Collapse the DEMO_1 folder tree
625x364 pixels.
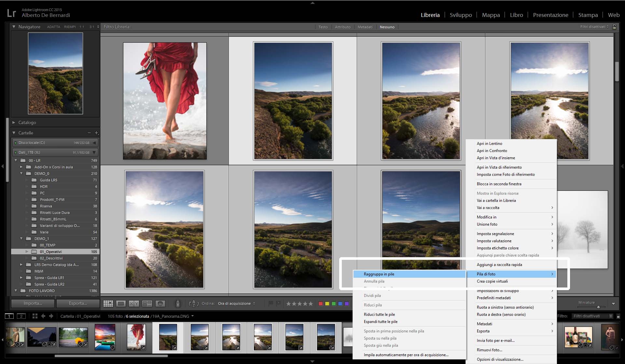tap(21, 239)
